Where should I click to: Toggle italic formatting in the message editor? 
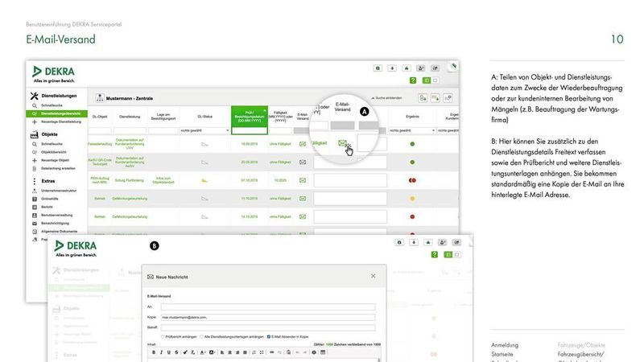coord(161,352)
